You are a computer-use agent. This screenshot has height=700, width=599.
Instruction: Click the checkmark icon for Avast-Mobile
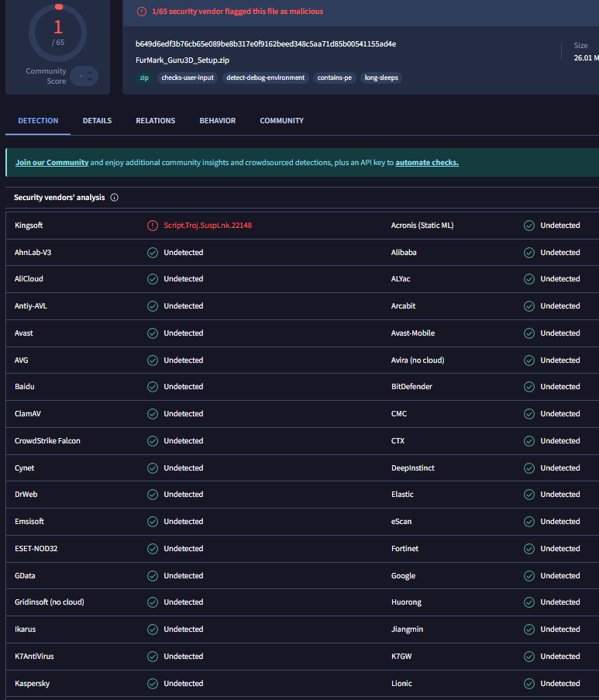pos(529,333)
